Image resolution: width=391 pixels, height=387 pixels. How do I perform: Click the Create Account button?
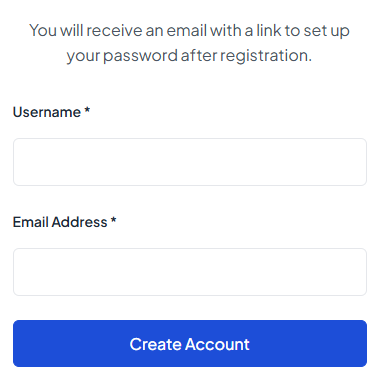tap(190, 343)
